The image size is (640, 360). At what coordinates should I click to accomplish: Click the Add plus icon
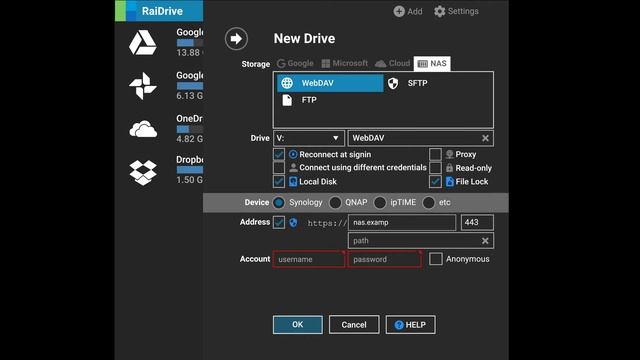[x=399, y=11]
